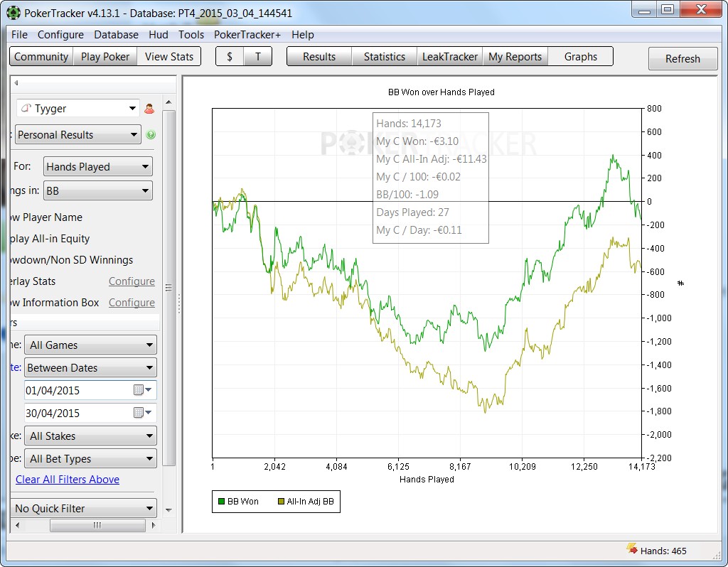728x567 pixels.
Task: Click the Hands: 14,173 info line
Action: (x=409, y=124)
